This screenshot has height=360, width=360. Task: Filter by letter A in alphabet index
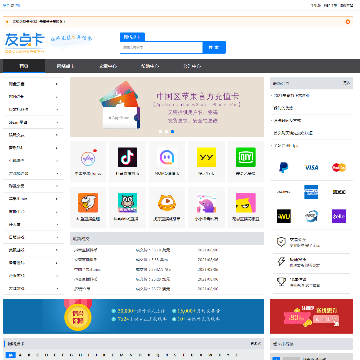click(x=20, y=355)
